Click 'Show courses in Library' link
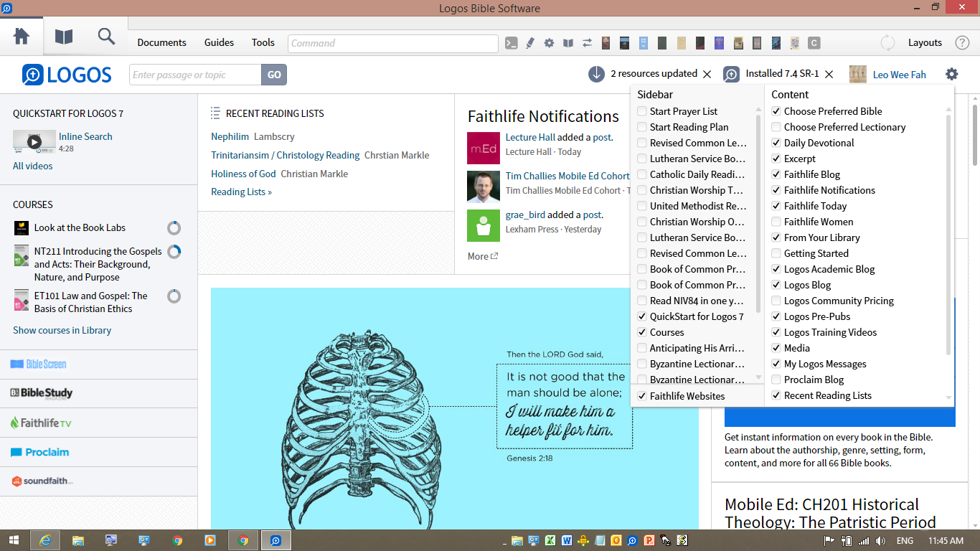 coord(62,330)
